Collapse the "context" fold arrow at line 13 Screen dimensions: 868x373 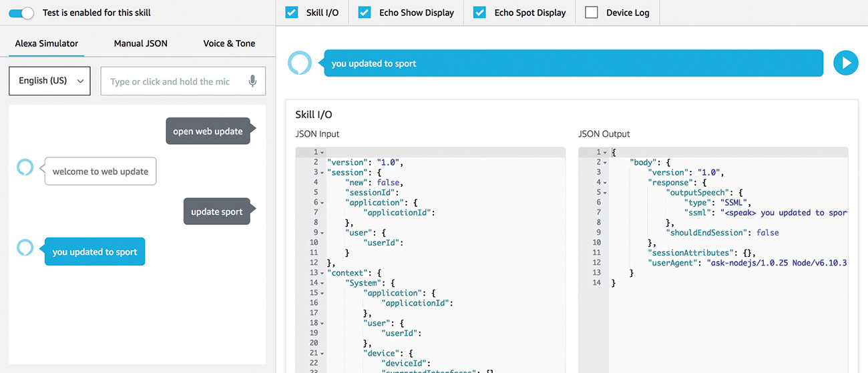point(323,273)
